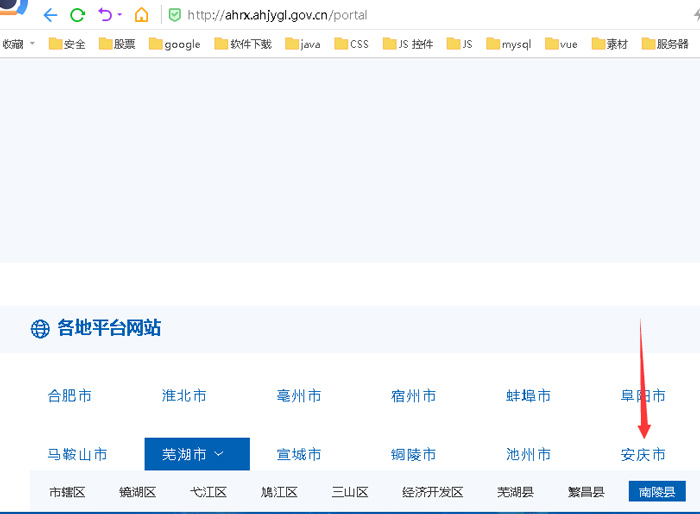Open the 蚌埠市 platform link
The height and width of the screenshot is (514, 700).
pos(528,396)
